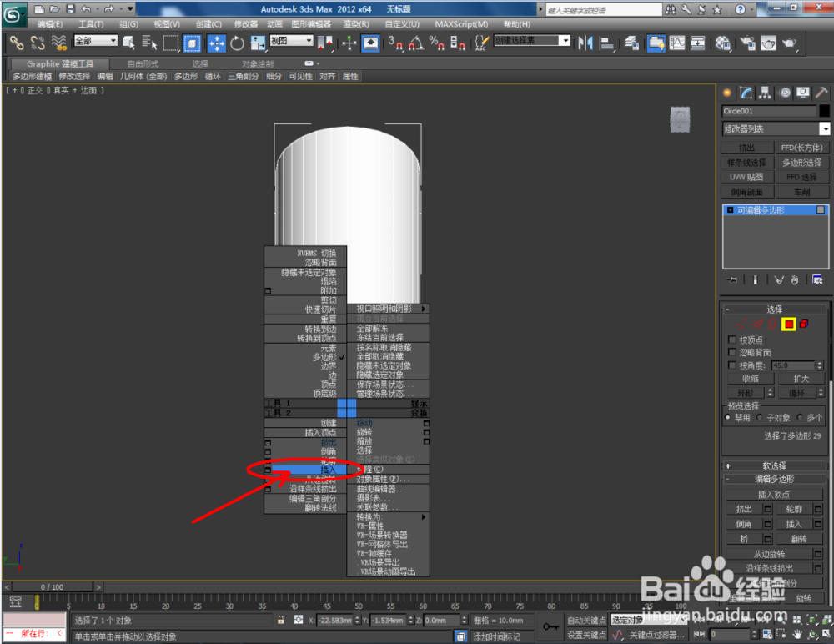Switch to the Create panel icon
The image size is (834, 644).
727,93
